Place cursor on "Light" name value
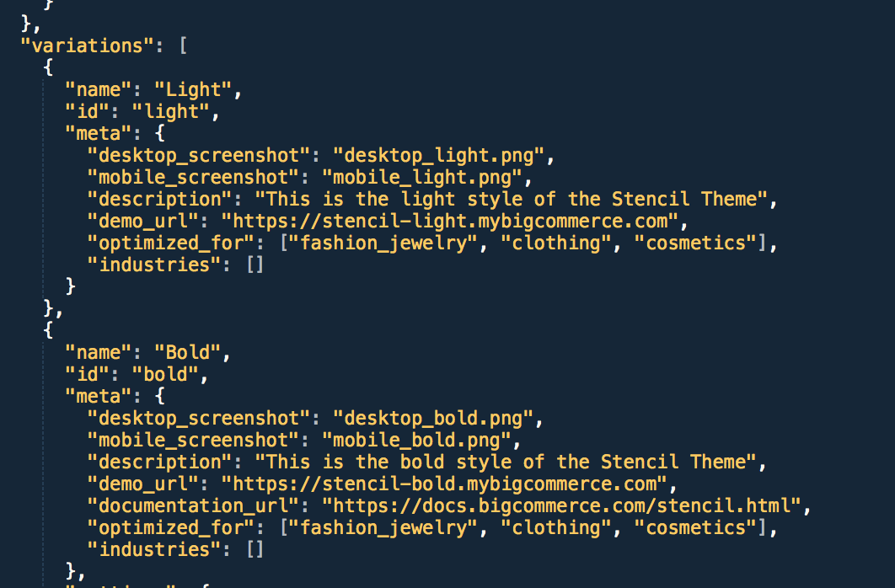This screenshot has width=895, height=588. (x=192, y=89)
